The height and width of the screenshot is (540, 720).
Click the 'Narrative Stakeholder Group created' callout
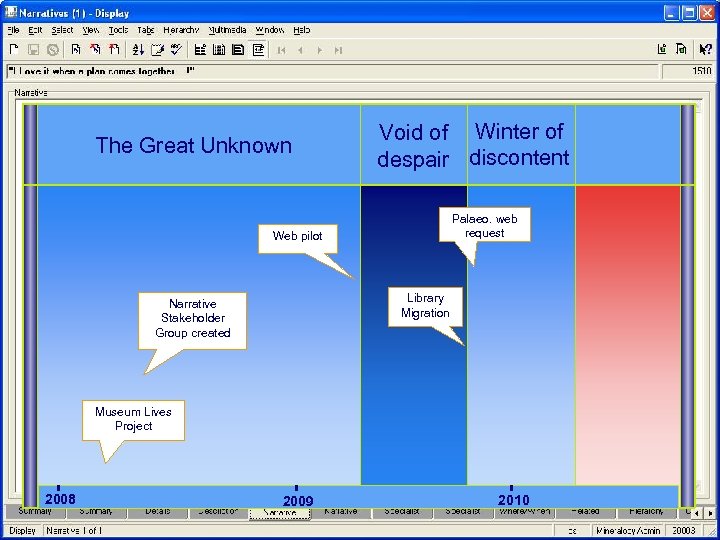pos(192,321)
